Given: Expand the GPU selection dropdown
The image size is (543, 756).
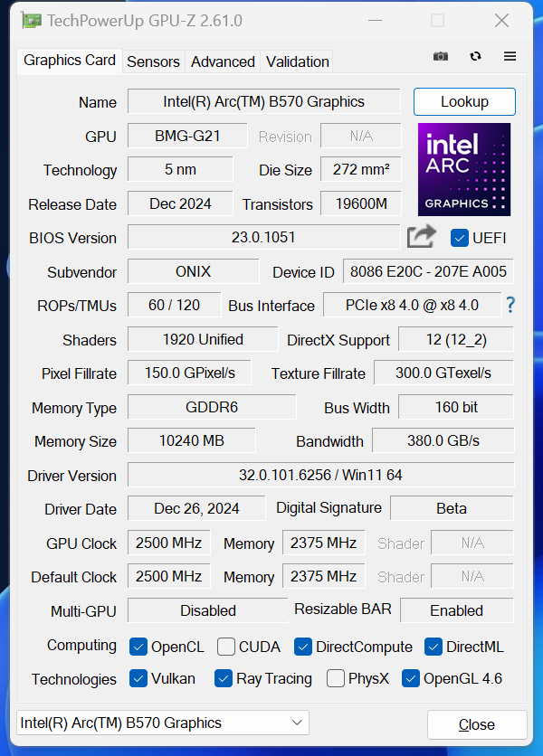Looking at the screenshot, I should pyautogui.click(x=163, y=723).
